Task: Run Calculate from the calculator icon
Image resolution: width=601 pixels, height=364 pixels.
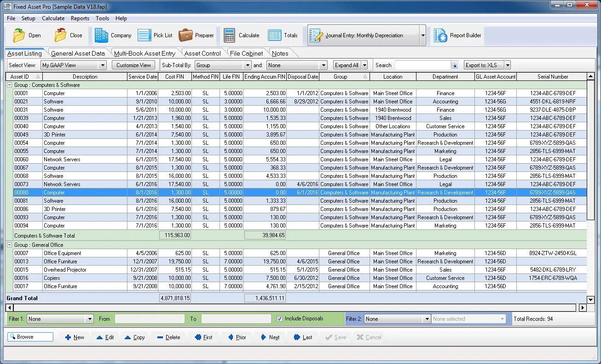Action: (230, 35)
